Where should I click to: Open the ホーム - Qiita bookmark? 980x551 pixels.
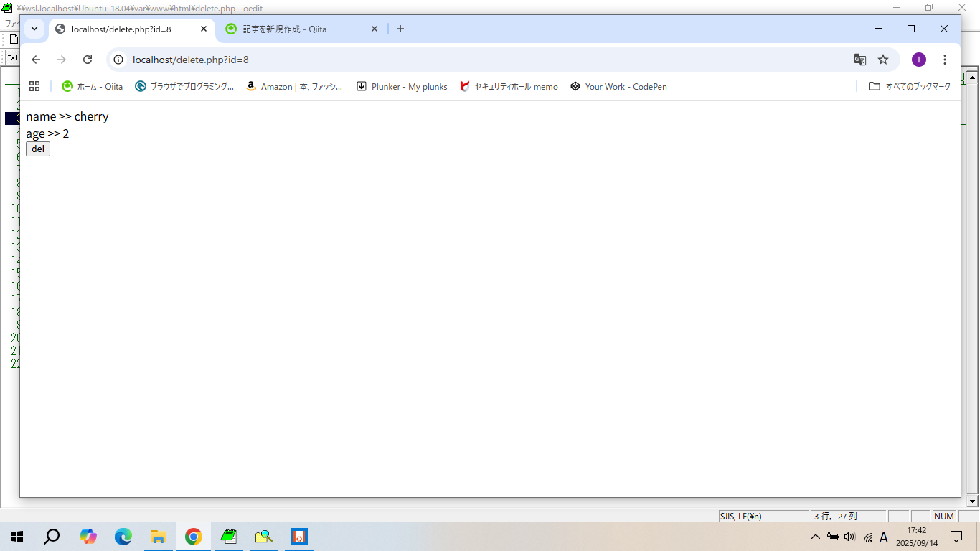[x=93, y=86]
